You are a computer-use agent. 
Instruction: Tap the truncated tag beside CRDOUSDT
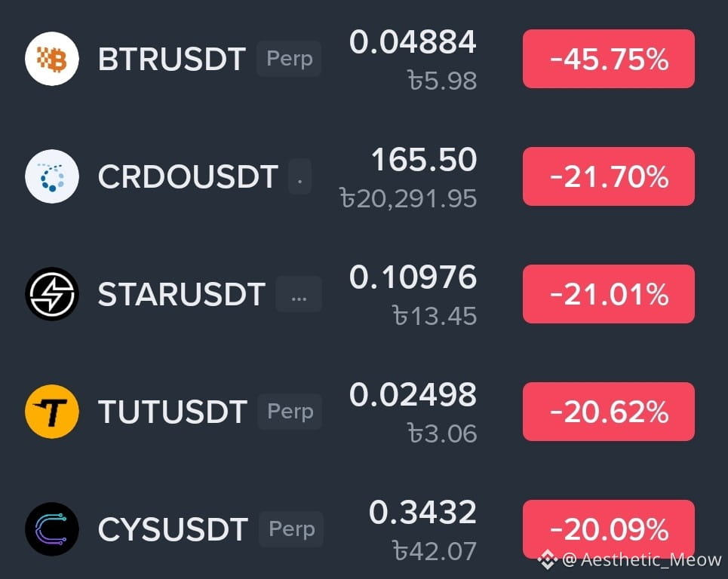click(300, 176)
